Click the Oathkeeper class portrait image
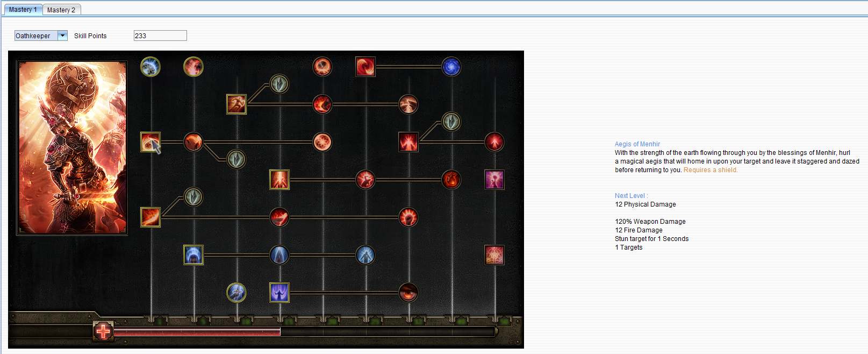 pos(73,147)
